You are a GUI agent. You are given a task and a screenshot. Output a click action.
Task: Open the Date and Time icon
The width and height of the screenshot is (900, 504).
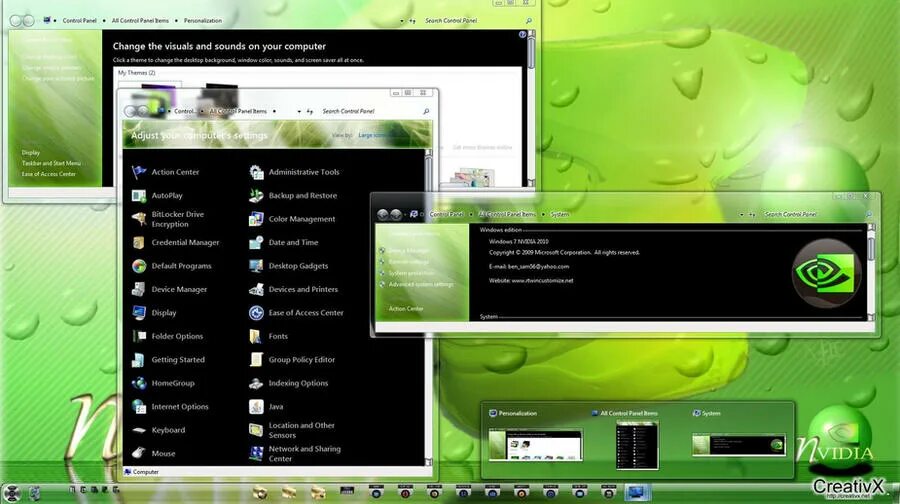pos(256,242)
